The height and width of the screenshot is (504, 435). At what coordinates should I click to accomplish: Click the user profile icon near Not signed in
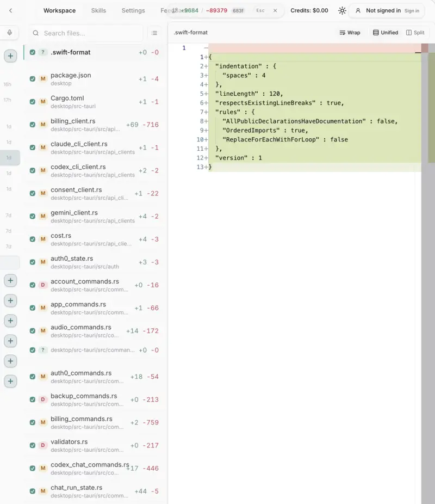click(358, 10)
